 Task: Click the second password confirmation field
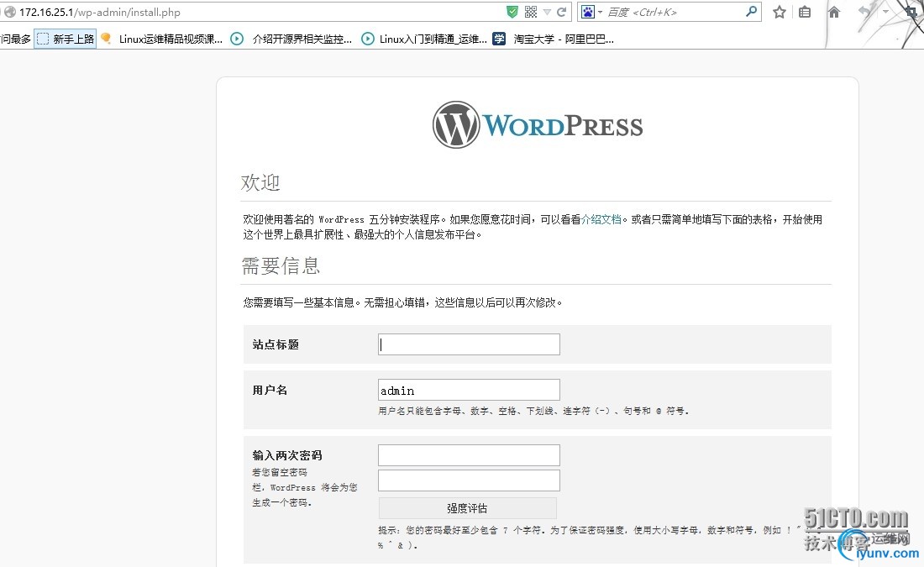click(469, 480)
